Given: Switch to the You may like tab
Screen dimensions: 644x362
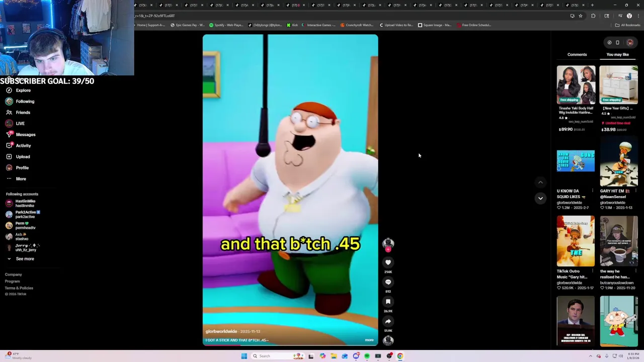Looking at the screenshot, I should tap(617, 54).
